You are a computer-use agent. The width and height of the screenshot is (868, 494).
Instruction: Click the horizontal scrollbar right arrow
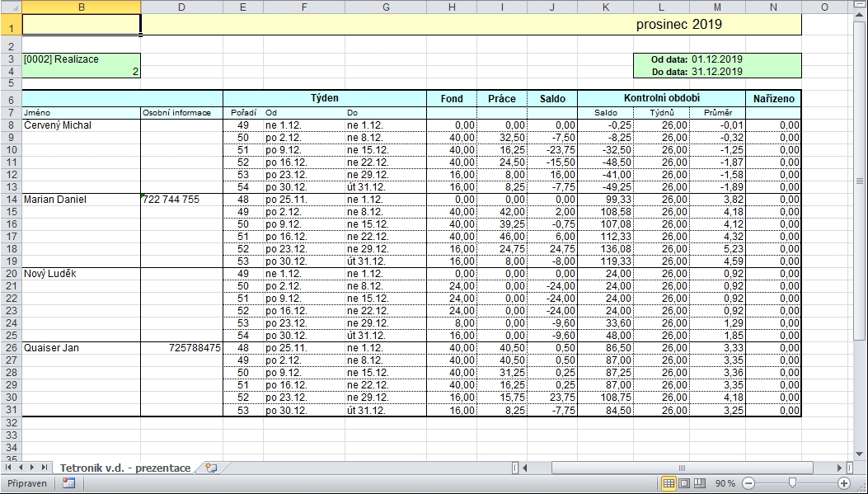(x=840, y=468)
